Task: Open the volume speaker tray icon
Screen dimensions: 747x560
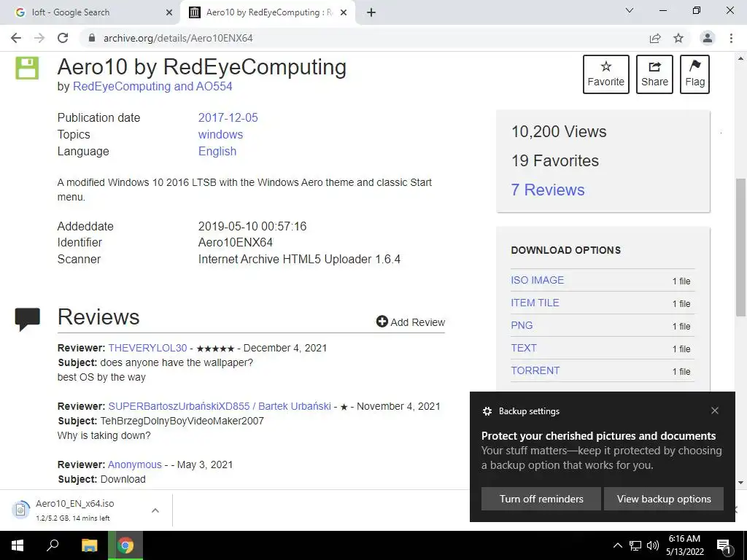Action: click(x=653, y=545)
